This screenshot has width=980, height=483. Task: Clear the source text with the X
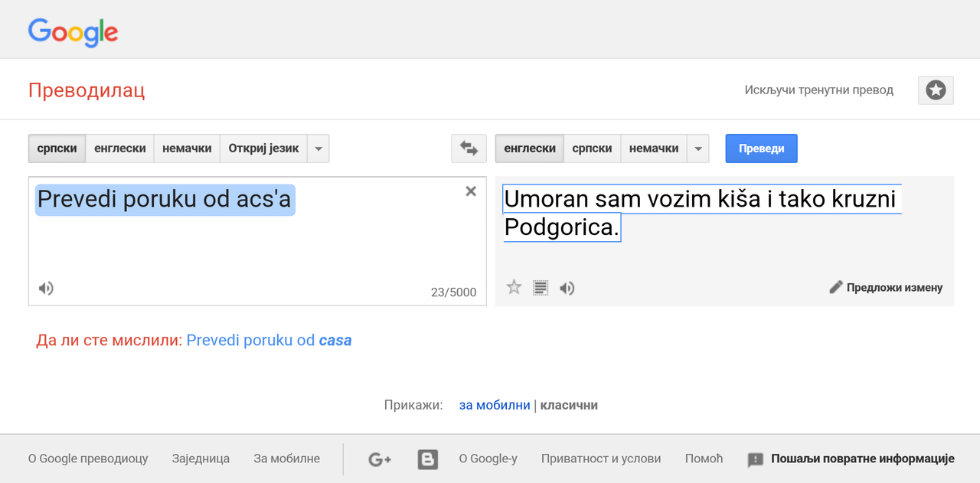[x=471, y=191]
